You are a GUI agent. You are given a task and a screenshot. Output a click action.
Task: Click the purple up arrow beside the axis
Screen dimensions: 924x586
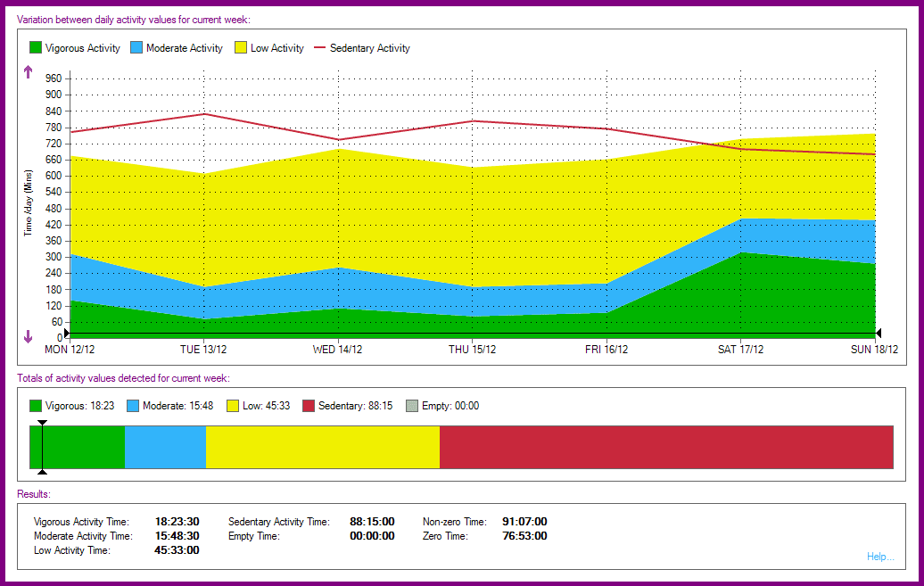[x=27, y=71]
